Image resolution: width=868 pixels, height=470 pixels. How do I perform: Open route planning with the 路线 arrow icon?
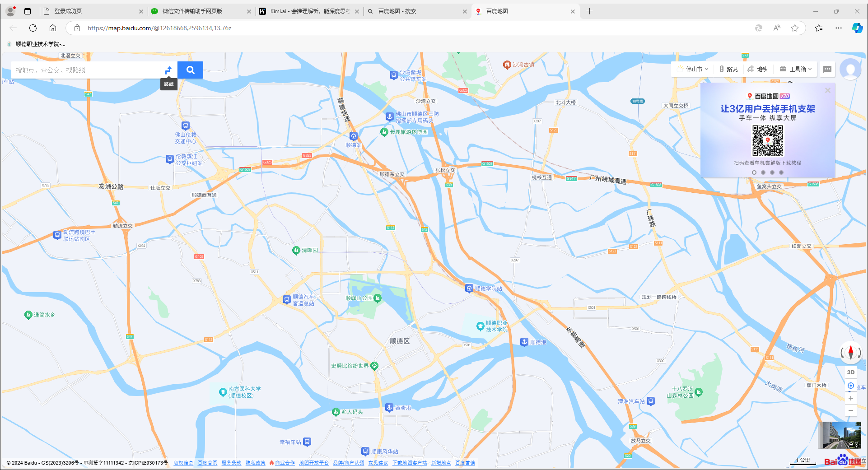pyautogui.click(x=168, y=70)
